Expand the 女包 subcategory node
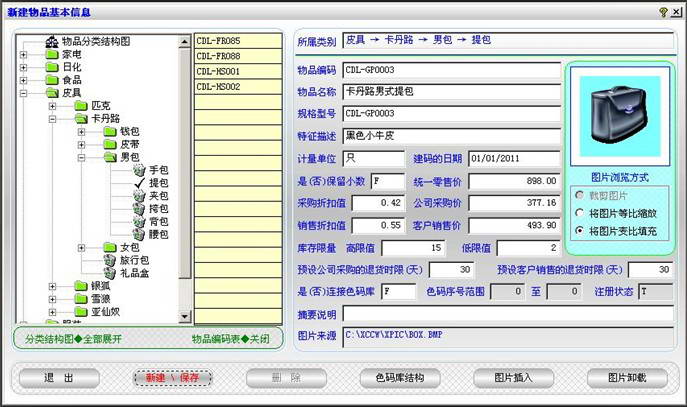 81,248
